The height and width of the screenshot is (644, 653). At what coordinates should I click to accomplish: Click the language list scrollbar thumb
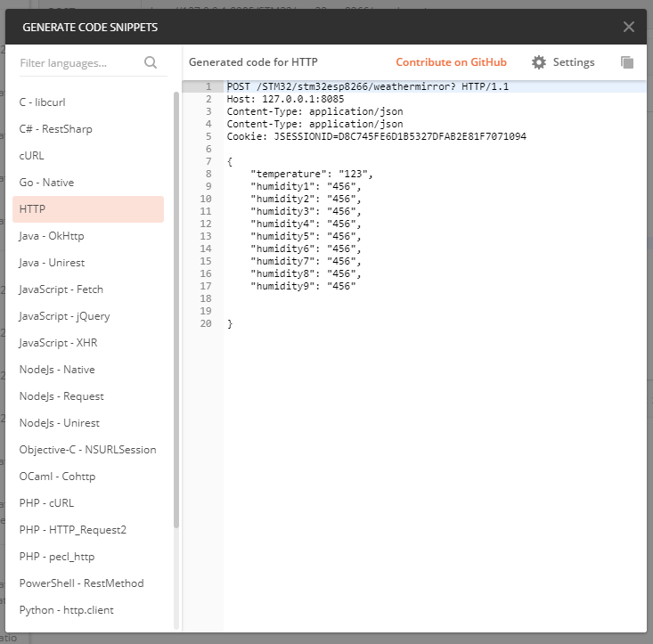pos(176,310)
